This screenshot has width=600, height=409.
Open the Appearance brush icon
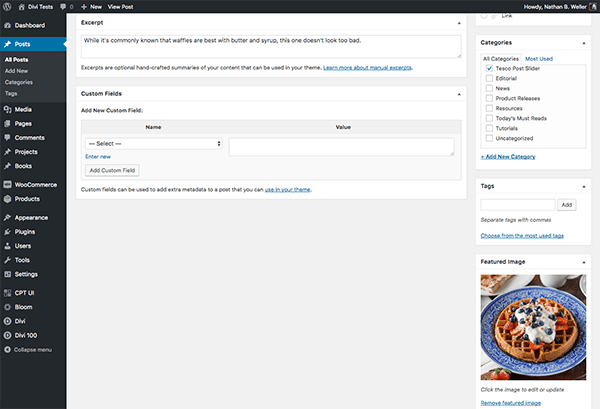coord(8,216)
